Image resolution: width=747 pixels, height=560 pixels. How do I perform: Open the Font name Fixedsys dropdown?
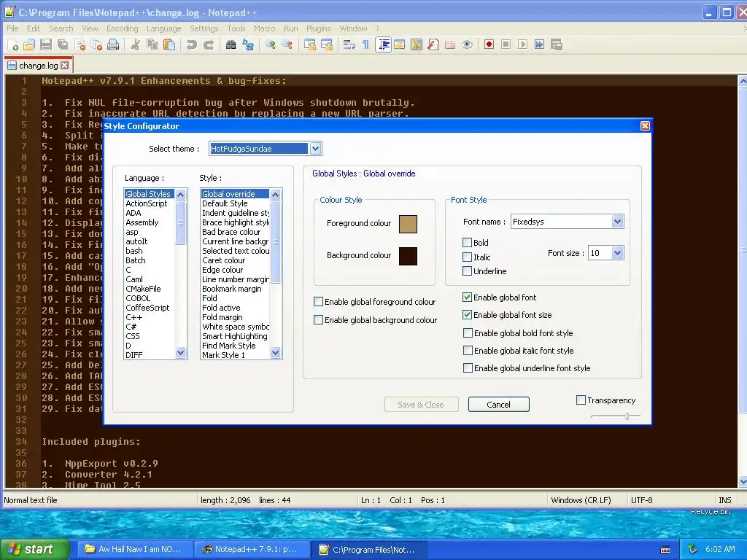tap(617, 222)
